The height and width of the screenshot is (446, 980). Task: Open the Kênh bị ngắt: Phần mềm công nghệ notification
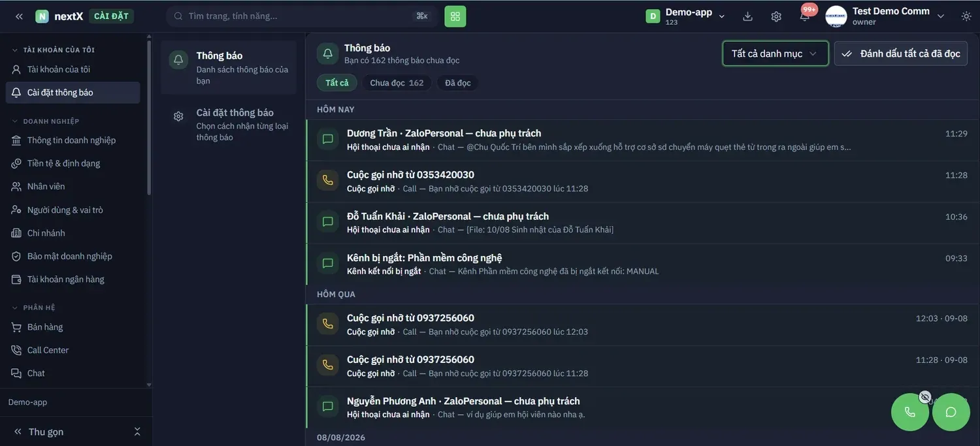[642, 264]
